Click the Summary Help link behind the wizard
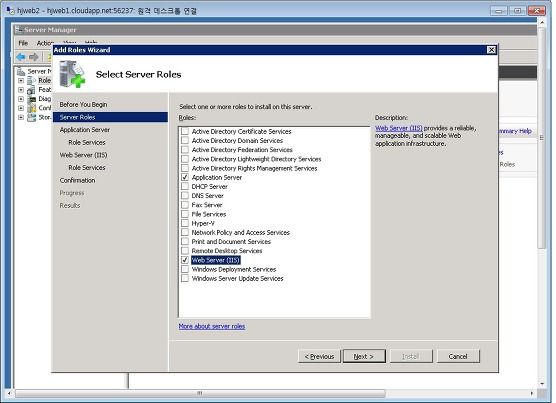This screenshot has width=556, height=403. click(515, 131)
